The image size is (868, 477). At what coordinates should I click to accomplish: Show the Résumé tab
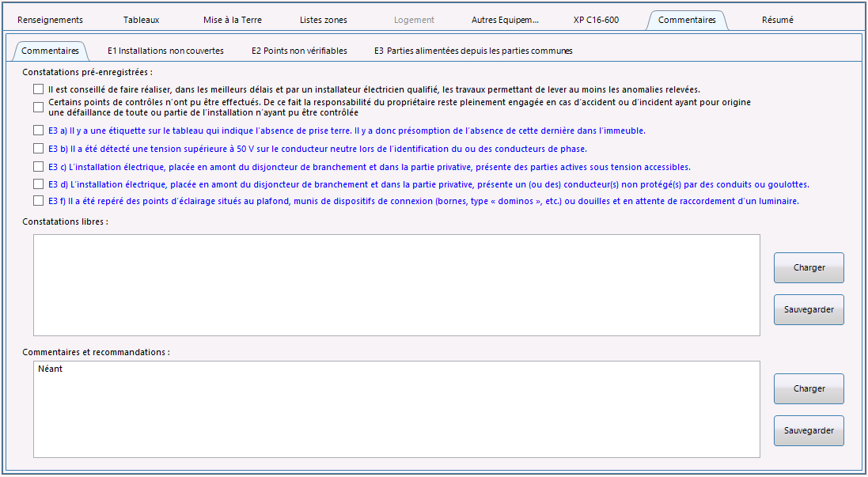pyautogui.click(x=777, y=20)
